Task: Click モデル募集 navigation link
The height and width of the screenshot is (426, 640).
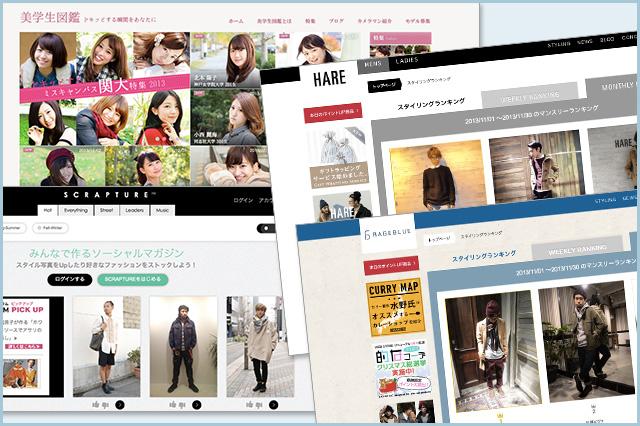Action: [418, 21]
